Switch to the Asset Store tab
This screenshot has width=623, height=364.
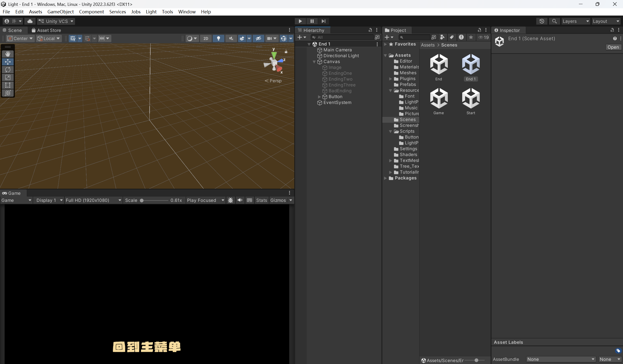click(46, 30)
